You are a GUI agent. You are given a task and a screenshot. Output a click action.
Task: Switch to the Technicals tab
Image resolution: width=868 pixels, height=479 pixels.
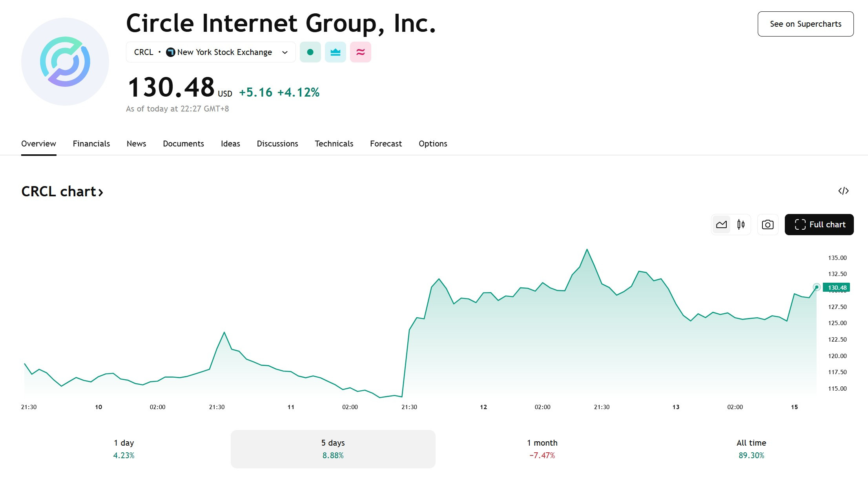point(334,144)
